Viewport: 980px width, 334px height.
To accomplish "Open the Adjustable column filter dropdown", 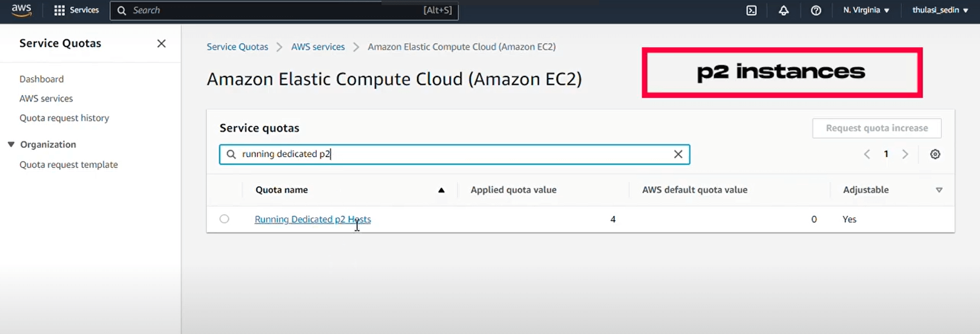I will point(939,190).
